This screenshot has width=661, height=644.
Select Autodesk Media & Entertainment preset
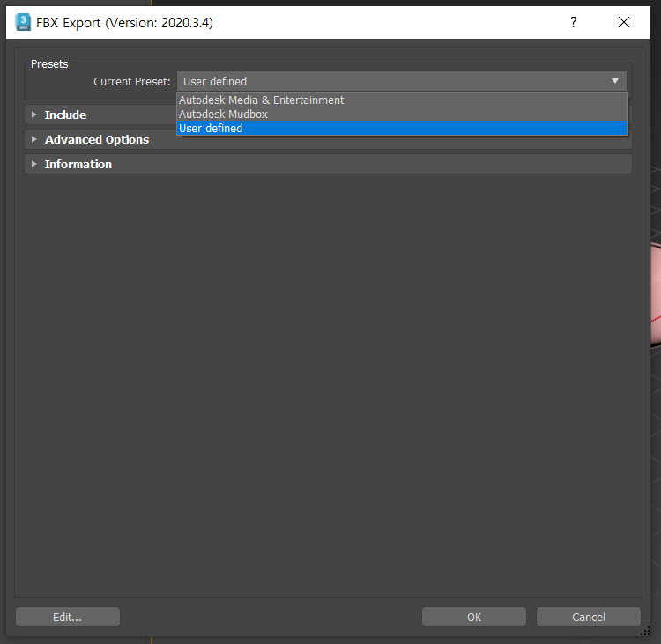pos(401,100)
